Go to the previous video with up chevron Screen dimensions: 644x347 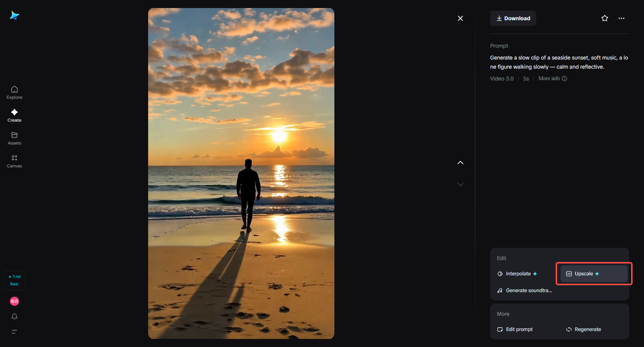pos(460,163)
